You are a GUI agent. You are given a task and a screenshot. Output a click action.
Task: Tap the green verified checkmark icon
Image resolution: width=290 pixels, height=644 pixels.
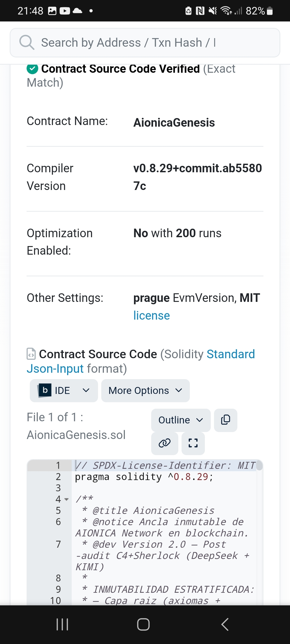tap(32, 69)
